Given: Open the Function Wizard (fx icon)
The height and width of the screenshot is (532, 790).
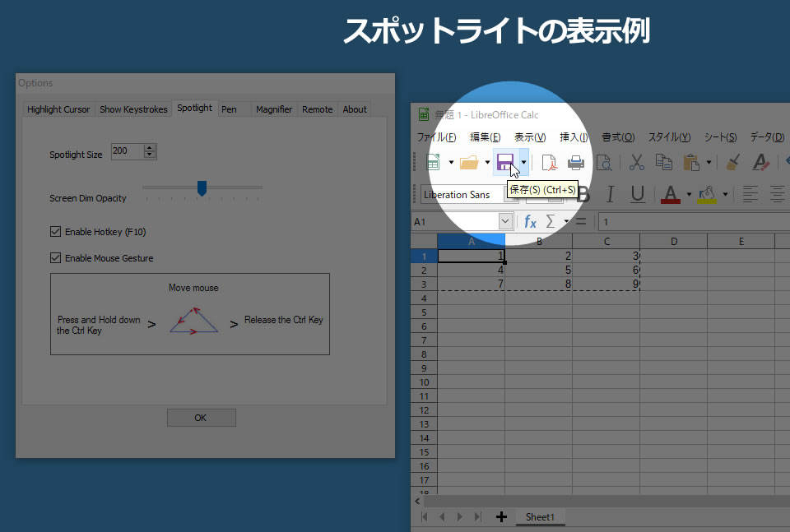Looking at the screenshot, I should coord(530,220).
